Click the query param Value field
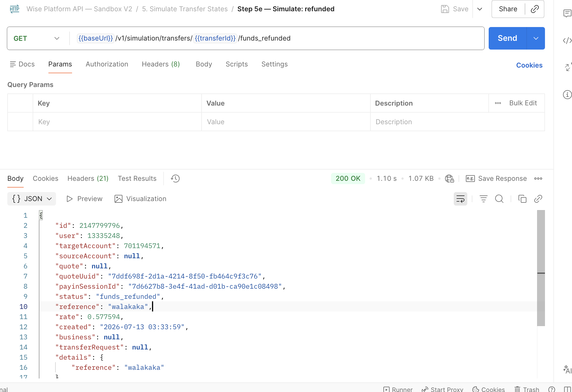 pyautogui.click(x=286, y=122)
